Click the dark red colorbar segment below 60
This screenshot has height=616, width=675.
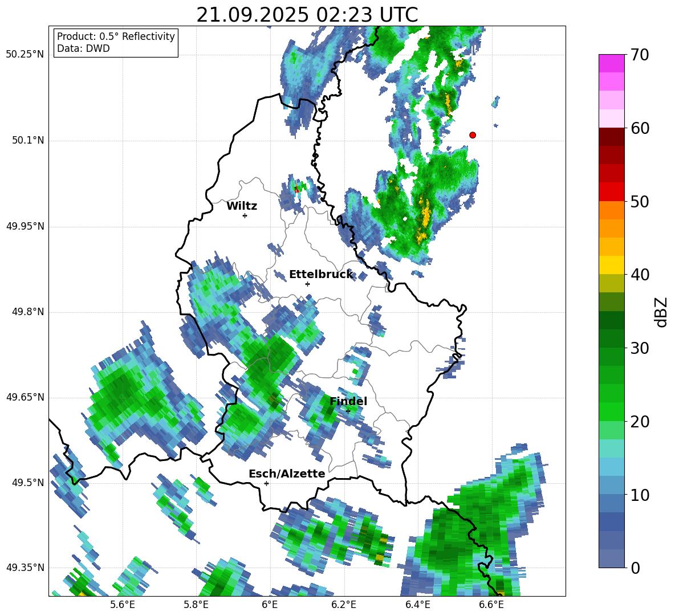point(611,137)
